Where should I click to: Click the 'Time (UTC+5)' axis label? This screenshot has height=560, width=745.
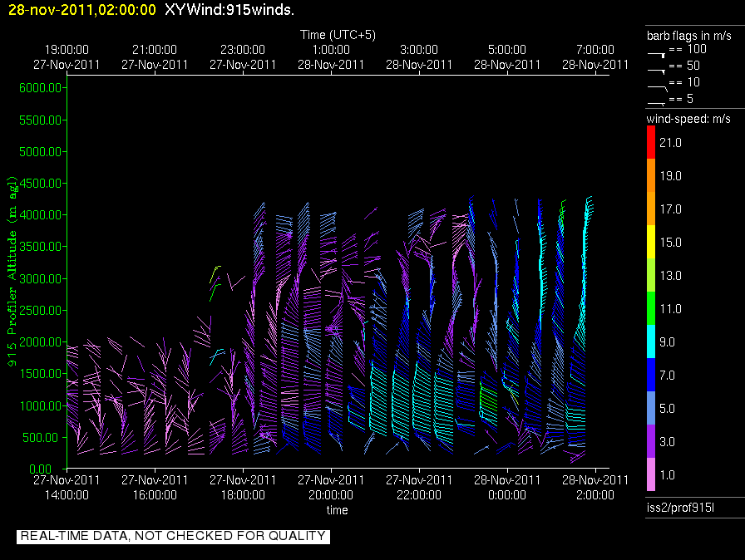(x=338, y=35)
